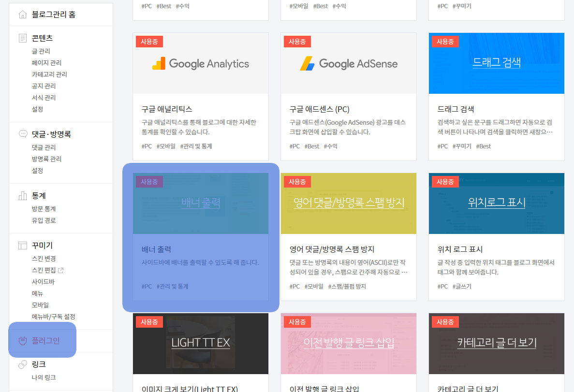Click 배너 출력 card title text
574x392 pixels.
[156, 249]
